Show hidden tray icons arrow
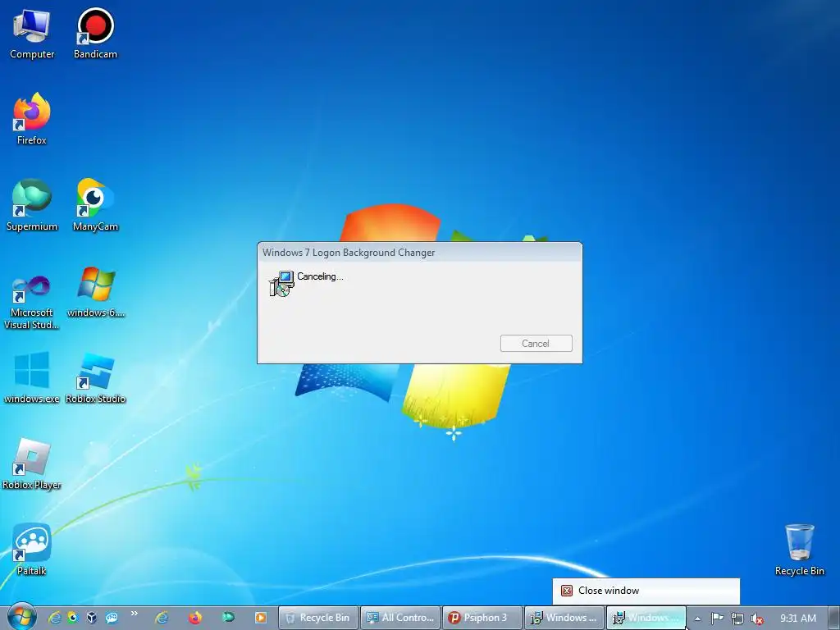840x630 pixels. tap(697, 619)
